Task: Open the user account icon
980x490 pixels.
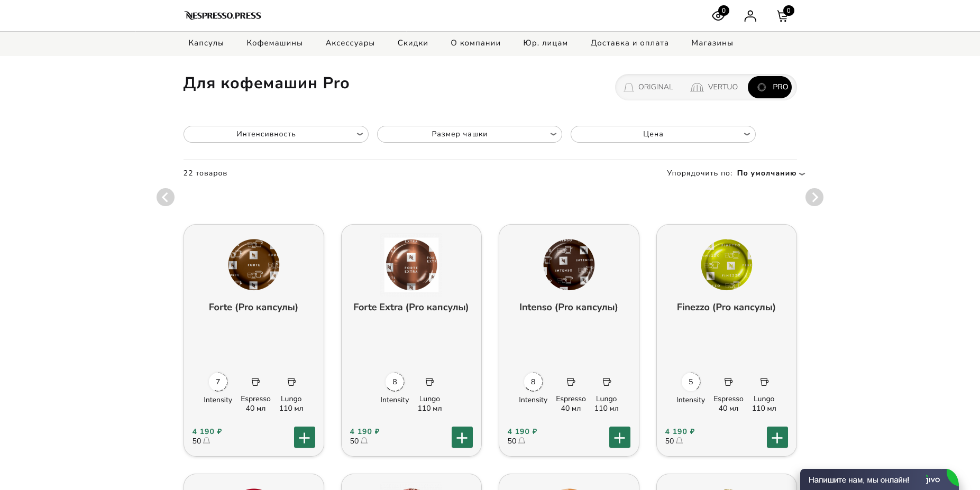Action: point(750,16)
